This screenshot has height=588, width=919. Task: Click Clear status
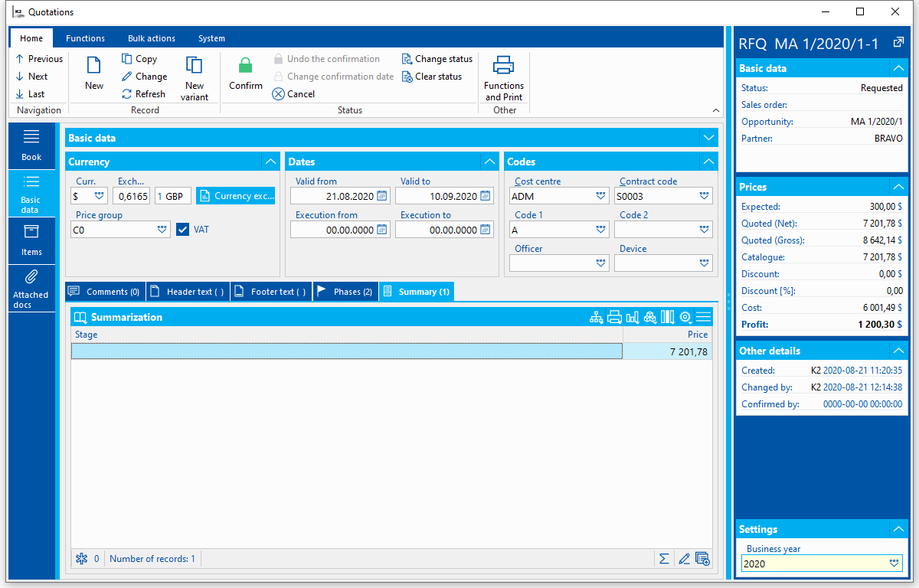432,77
